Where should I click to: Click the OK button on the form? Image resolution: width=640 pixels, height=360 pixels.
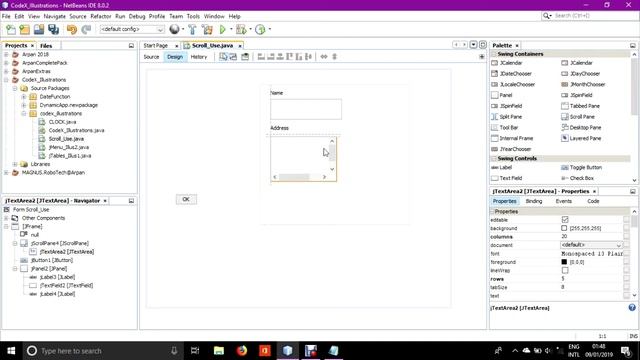tap(186, 199)
